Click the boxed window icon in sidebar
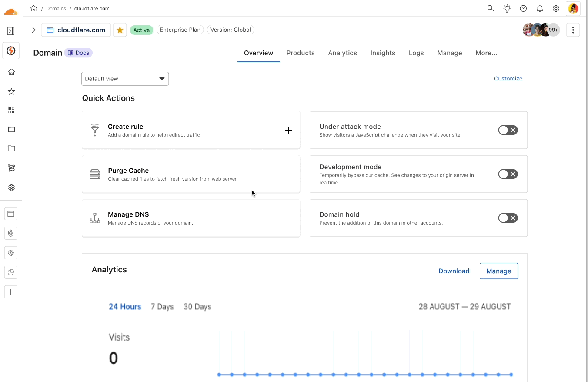The height and width of the screenshot is (382, 588). [x=11, y=214]
